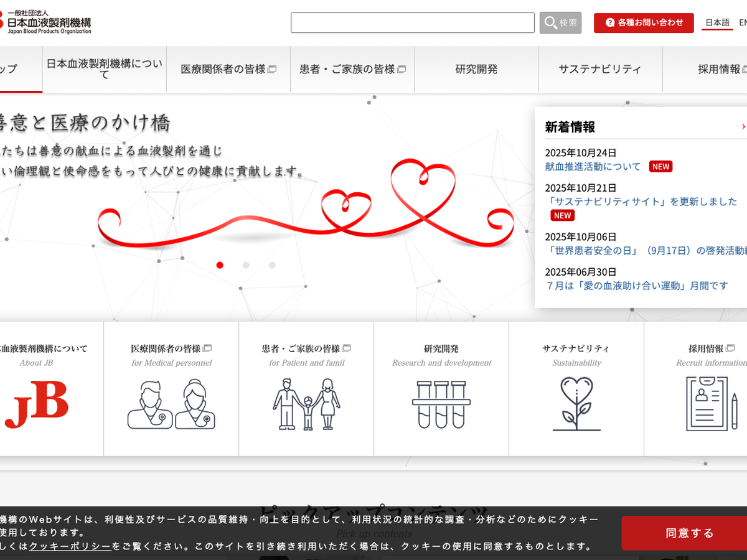Switch to the third carousel slide dot
Image resolution: width=747 pixels, height=560 pixels.
[x=272, y=265]
